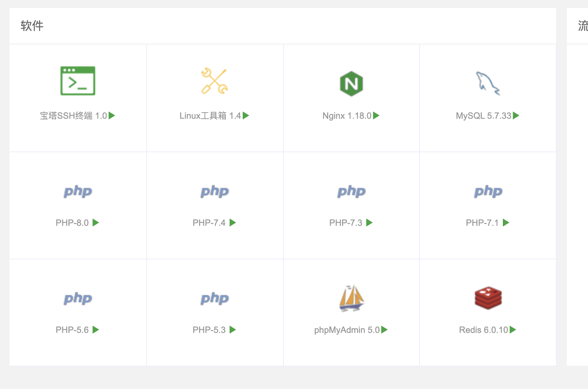Click green arrow beside phpMyAdmin 5.0
This screenshot has height=389, width=588.
tap(384, 330)
